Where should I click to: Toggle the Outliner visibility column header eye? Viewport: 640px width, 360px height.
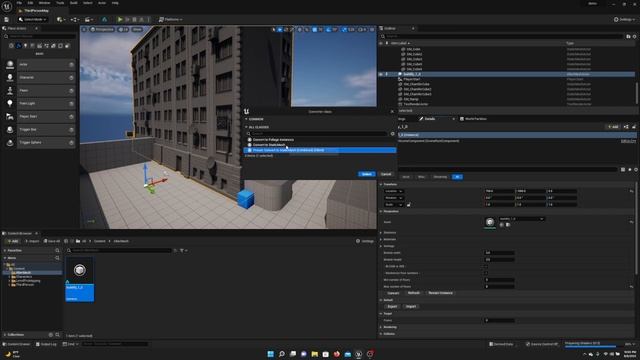(x=381, y=43)
